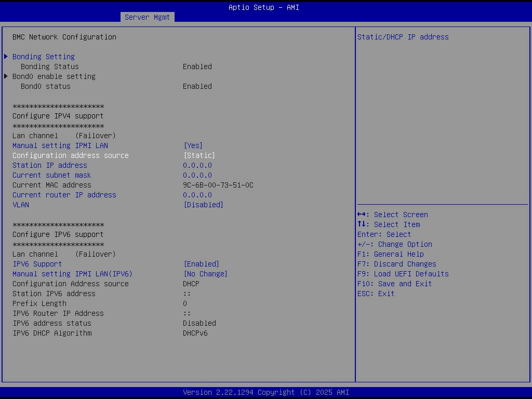The width and height of the screenshot is (532, 399).
Task: Open the VLAN Disabled setting
Action: click(204, 205)
